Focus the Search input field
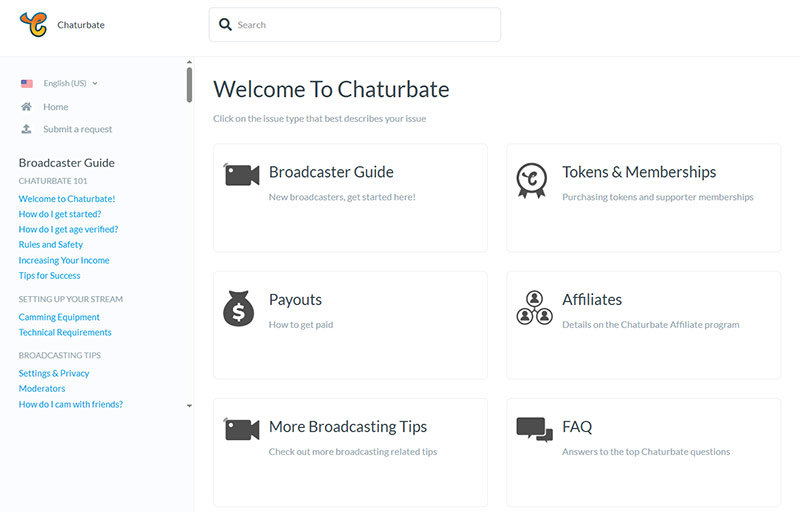The image size is (800, 512). click(x=355, y=24)
